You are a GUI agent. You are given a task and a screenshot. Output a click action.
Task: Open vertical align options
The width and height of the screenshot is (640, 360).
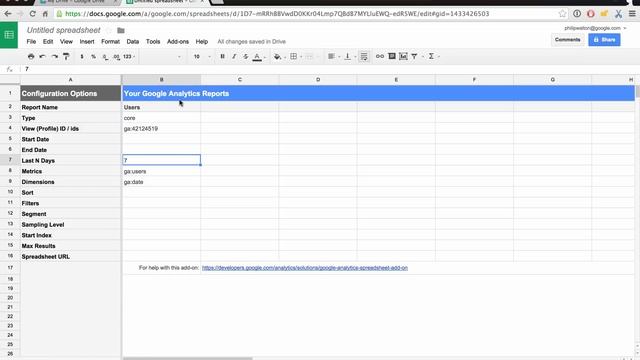click(x=349, y=56)
